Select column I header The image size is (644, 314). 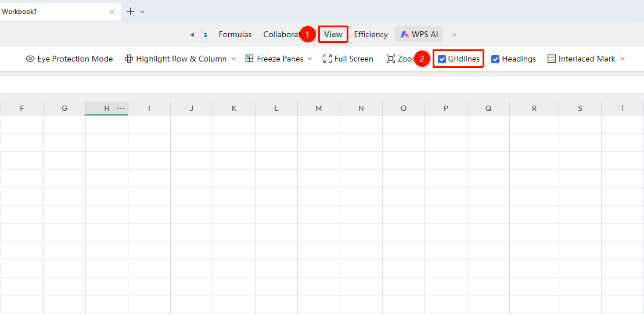tap(149, 109)
